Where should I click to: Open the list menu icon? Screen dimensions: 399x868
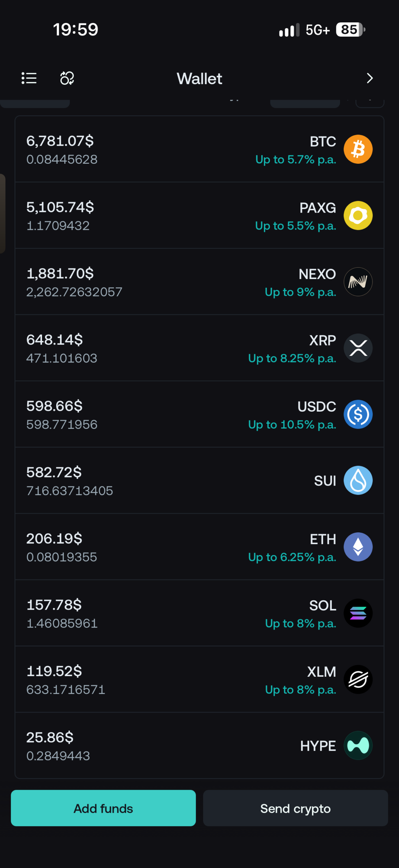tap(29, 78)
